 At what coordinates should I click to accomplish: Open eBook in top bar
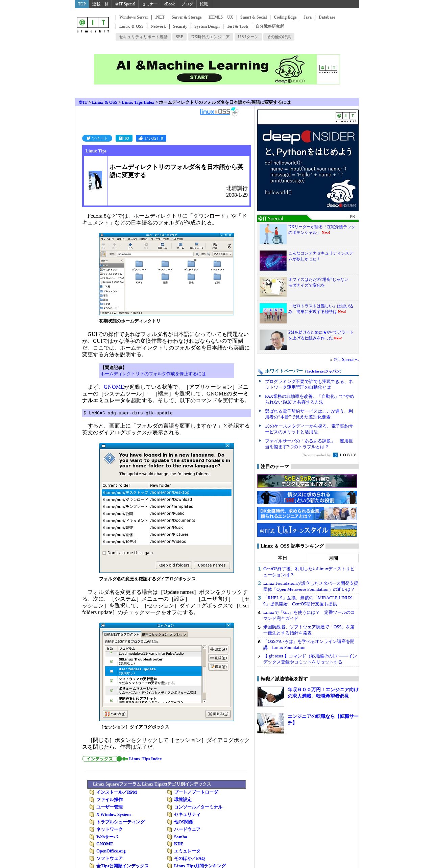click(x=169, y=4)
